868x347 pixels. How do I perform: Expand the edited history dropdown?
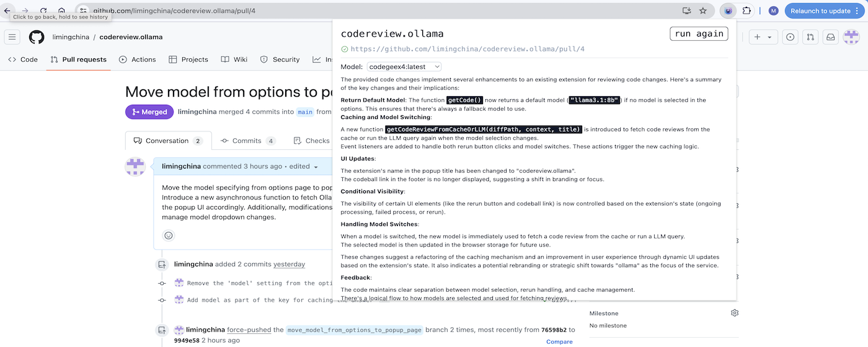pyautogui.click(x=303, y=167)
